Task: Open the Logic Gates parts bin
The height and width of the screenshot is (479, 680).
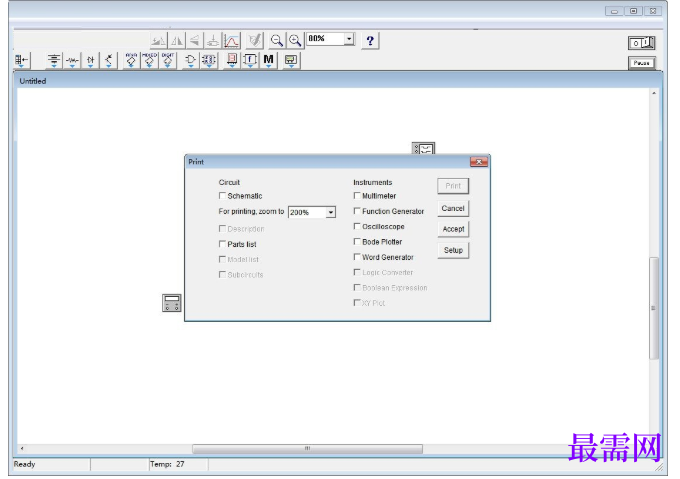Action: [x=190, y=60]
